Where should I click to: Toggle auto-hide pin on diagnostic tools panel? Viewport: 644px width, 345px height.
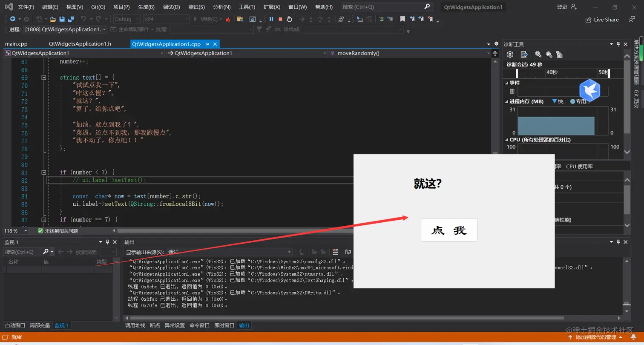pos(618,44)
